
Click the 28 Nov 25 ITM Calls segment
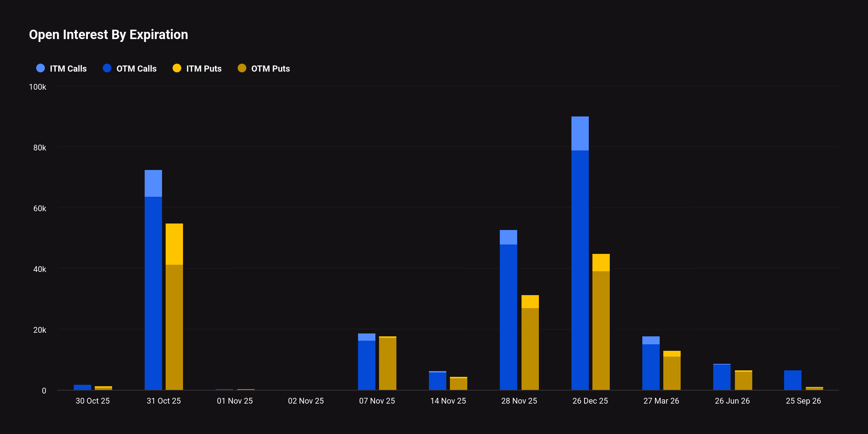tap(508, 237)
